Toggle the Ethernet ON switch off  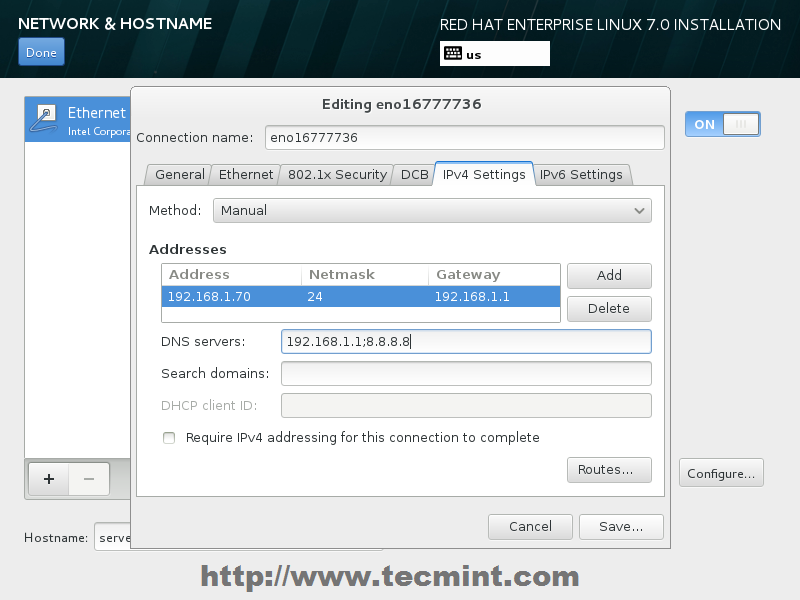(722, 124)
